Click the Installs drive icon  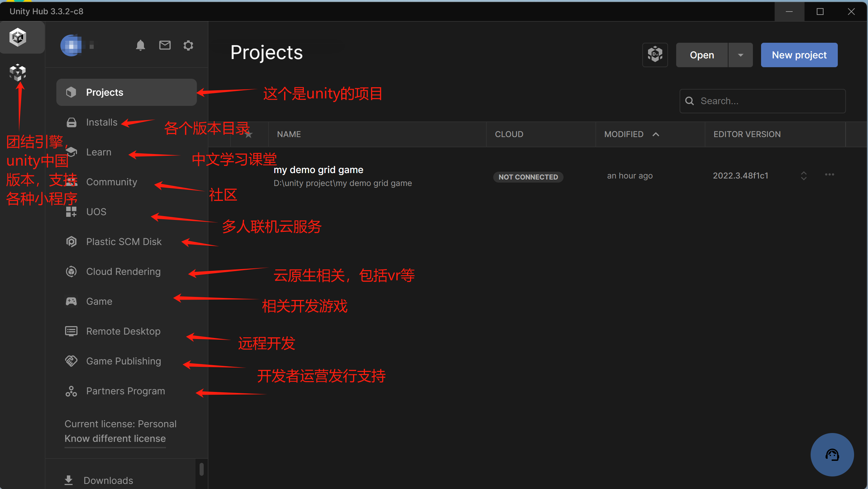[x=71, y=122]
